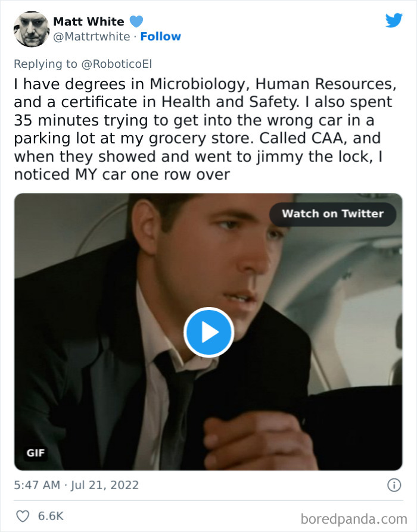Image resolution: width=417 pixels, height=532 pixels.
Task: Select the circular play icon on the GIF
Action: tap(208, 333)
